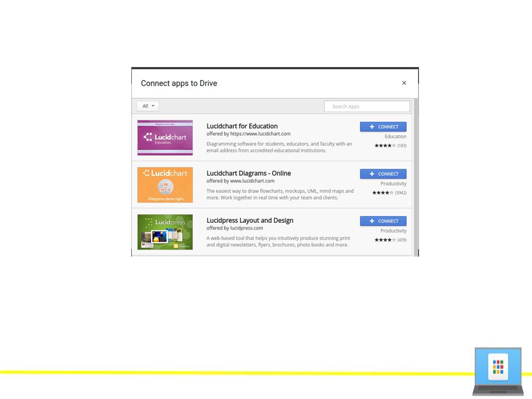Click Productivity label under Lucidpress
This screenshot has width=532, height=399.
click(393, 231)
